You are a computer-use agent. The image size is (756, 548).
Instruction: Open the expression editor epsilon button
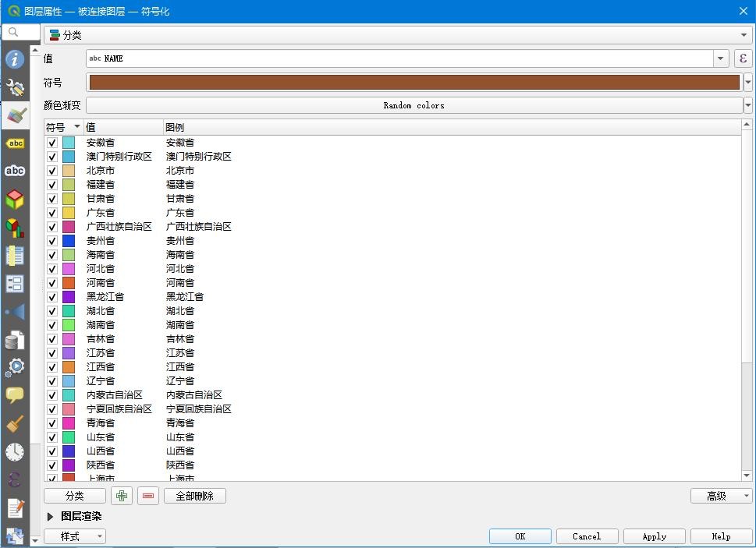pos(743,58)
